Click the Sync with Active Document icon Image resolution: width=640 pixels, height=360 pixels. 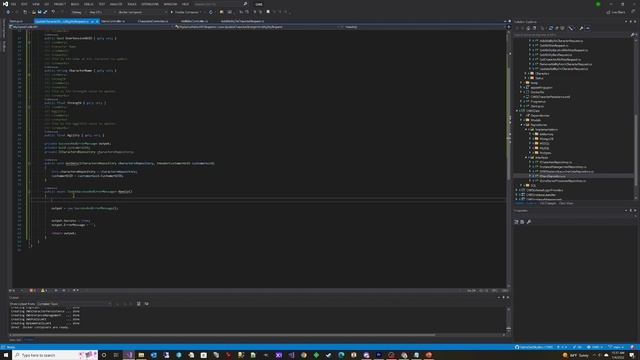pyautogui.click(x=551, y=28)
